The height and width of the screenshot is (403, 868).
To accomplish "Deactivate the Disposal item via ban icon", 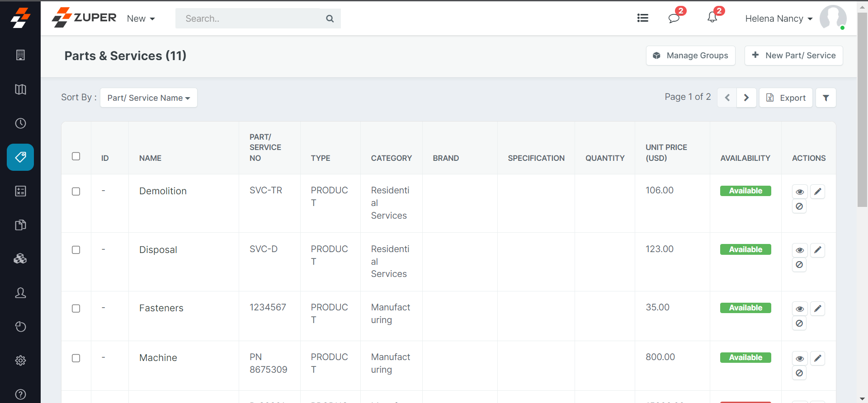I will tap(799, 265).
